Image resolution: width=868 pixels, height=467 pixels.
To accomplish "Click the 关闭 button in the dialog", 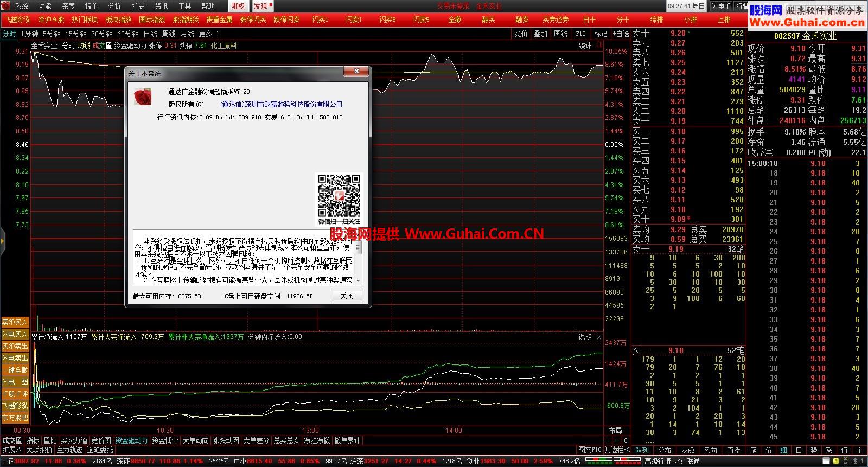I will click(x=347, y=296).
